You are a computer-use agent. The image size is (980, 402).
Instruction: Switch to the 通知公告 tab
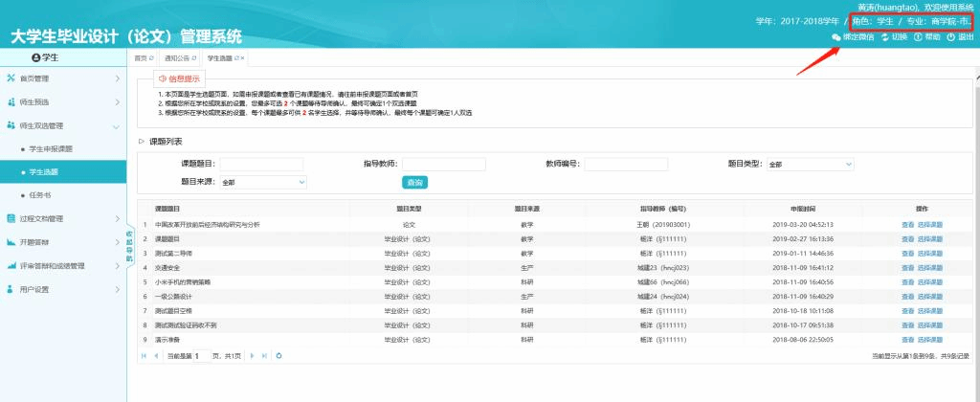(x=178, y=58)
